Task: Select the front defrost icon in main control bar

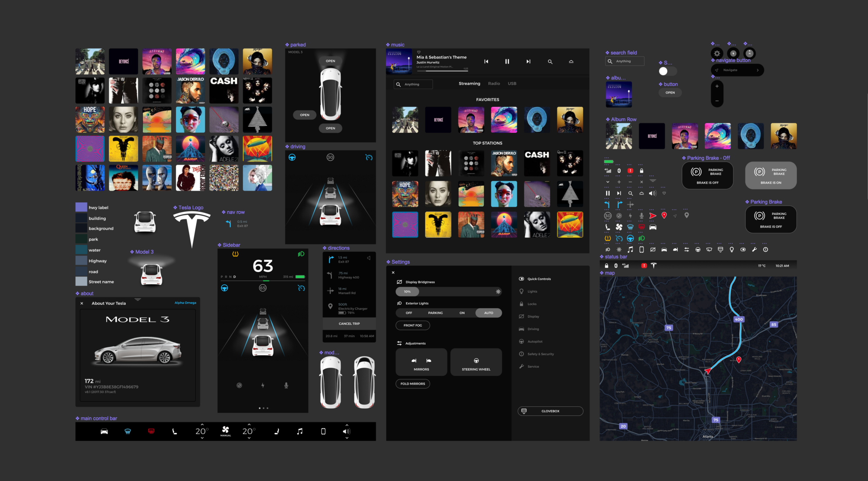Action: click(127, 431)
